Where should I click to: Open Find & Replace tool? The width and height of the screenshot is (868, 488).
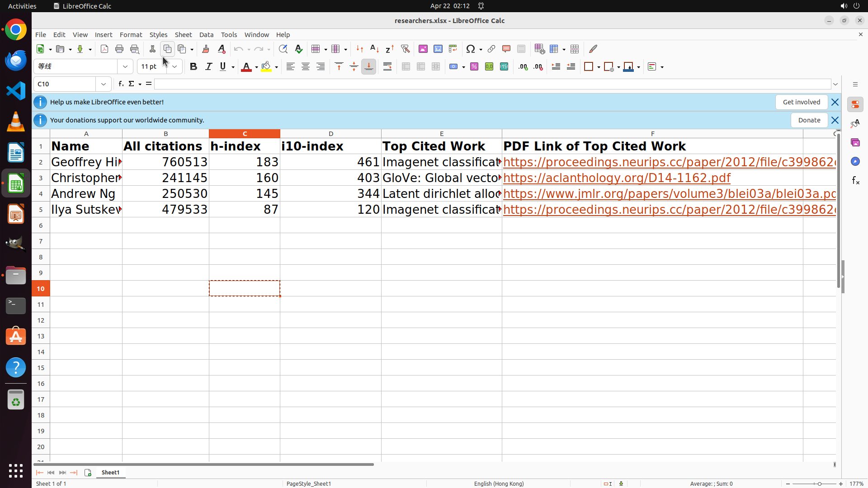[283, 49]
